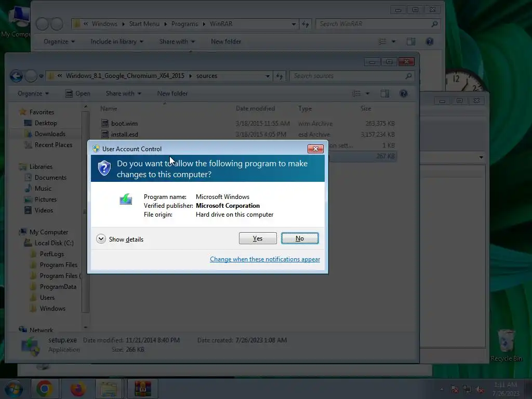
Task: Click New folder in WinRAR folder window
Action: pos(226,42)
